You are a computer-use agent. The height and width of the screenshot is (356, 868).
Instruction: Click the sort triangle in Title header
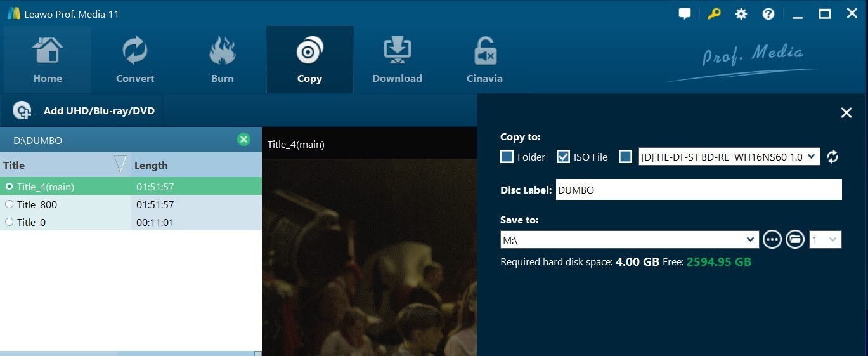[x=120, y=165]
